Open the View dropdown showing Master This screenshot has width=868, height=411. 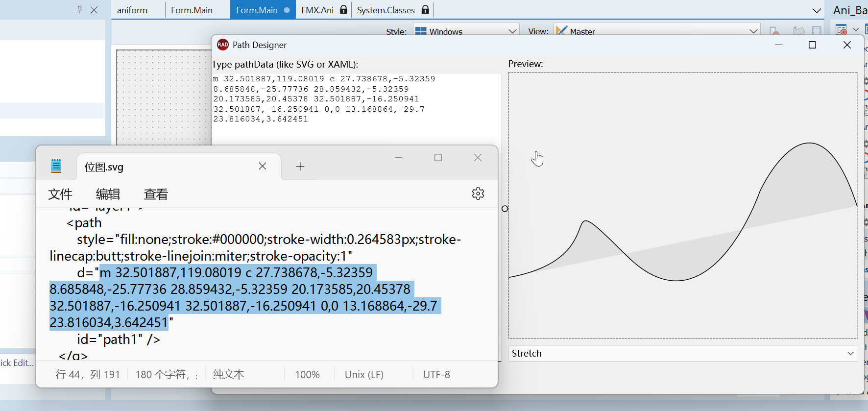point(657,31)
